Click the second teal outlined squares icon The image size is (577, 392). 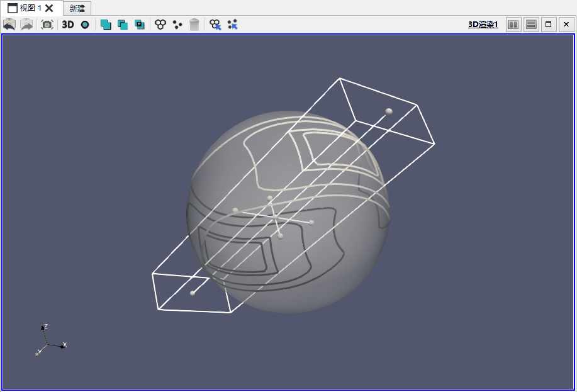point(123,25)
